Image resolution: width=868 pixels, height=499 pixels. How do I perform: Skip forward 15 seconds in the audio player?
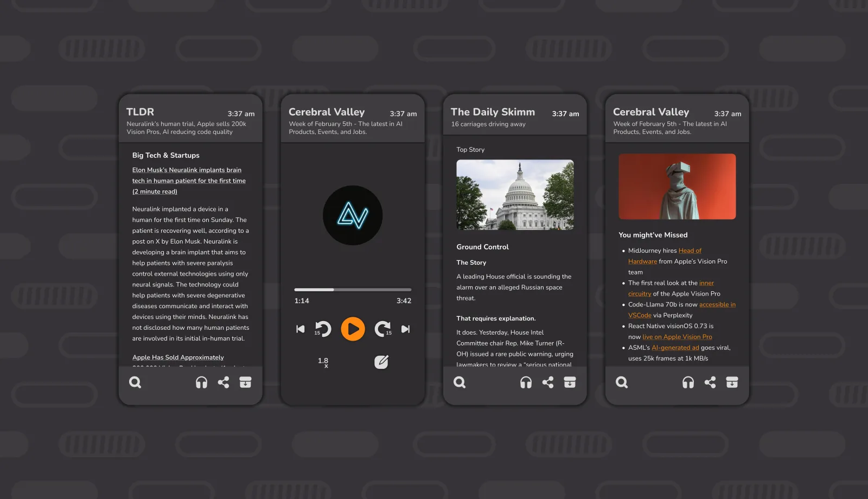click(383, 329)
